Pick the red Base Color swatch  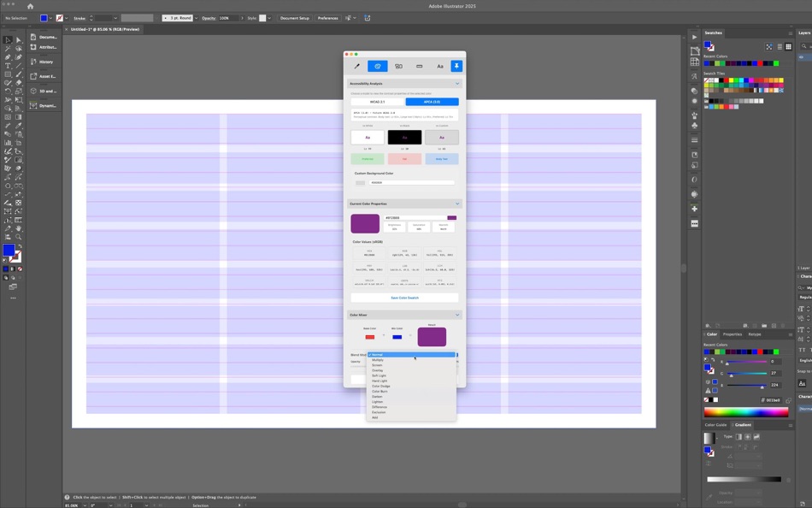pos(370,337)
